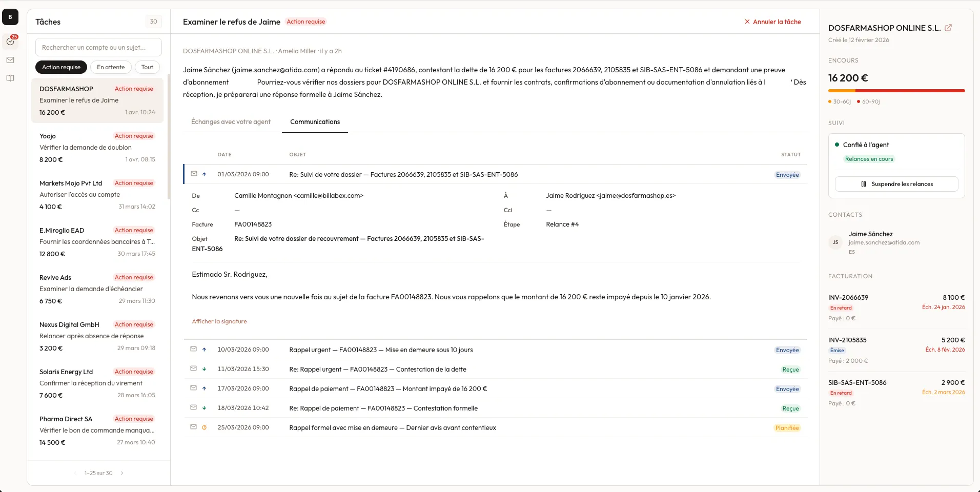Viewport: 980px width, 492px height.
Task: Click Suspendre les relances button
Action: click(x=896, y=184)
